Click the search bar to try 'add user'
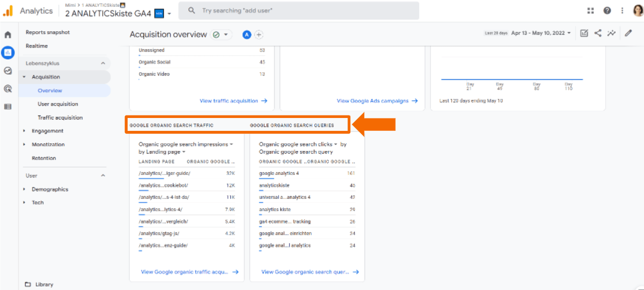Image resolution: width=644 pixels, height=290 pixels. (x=298, y=10)
